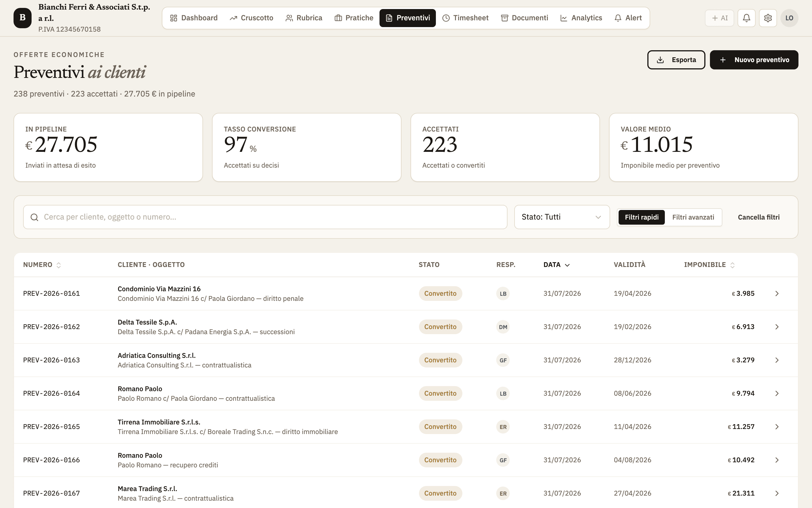Image resolution: width=812 pixels, height=508 pixels.
Task: Click "Marea Trading S.r.l." client name
Action: (147, 489)
